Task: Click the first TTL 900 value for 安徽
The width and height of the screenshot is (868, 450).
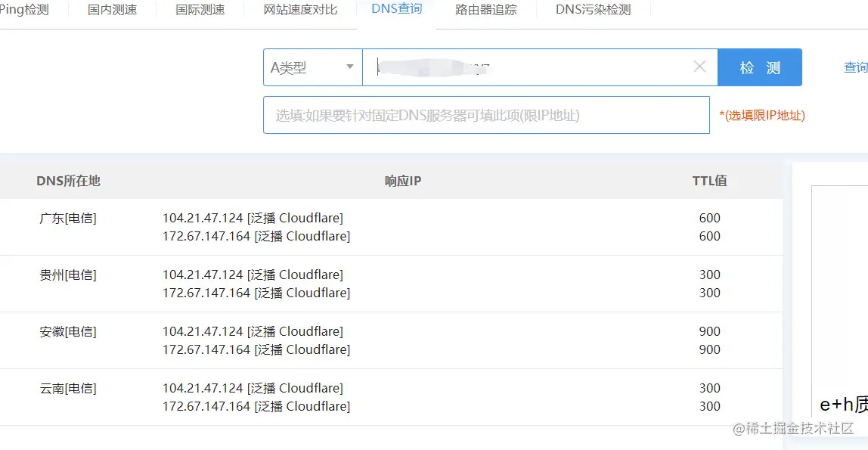Action: tap(710, 331)
